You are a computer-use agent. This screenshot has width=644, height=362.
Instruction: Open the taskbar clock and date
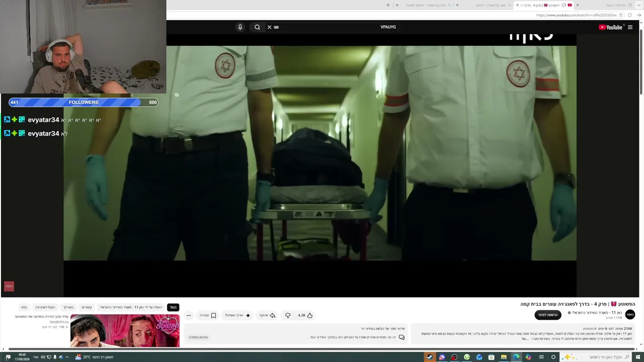23,357
